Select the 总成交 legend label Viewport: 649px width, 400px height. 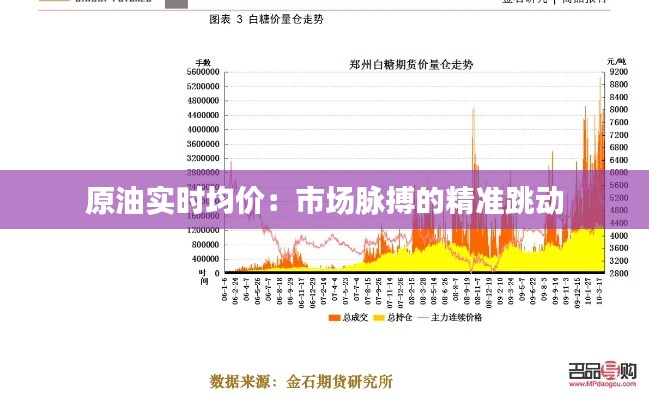356,318
